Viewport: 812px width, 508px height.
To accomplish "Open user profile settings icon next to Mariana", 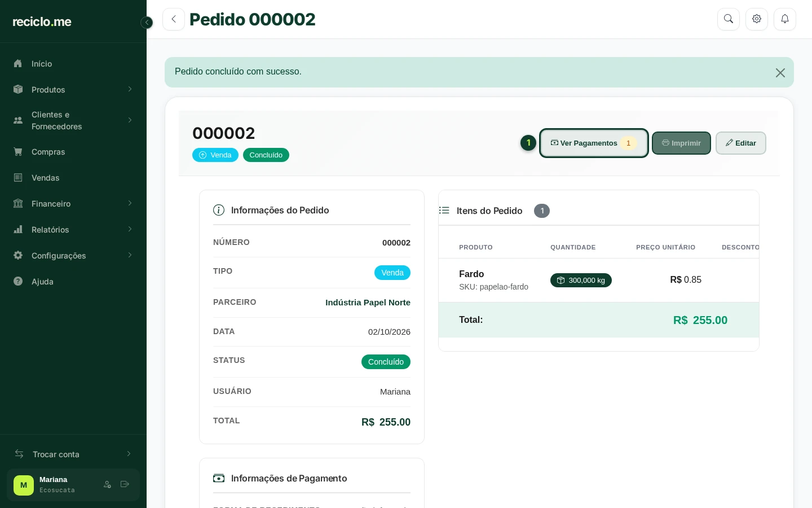I will 107,484.
